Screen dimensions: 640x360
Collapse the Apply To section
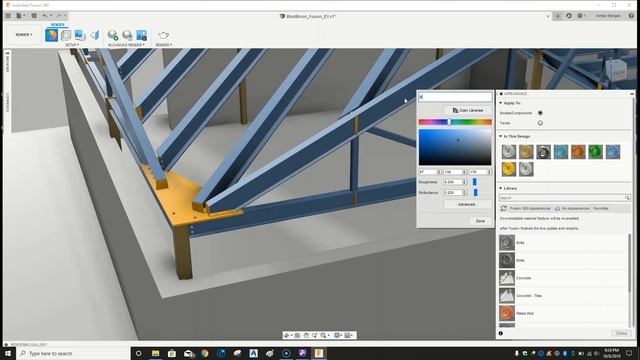click(x=501, y=103)
